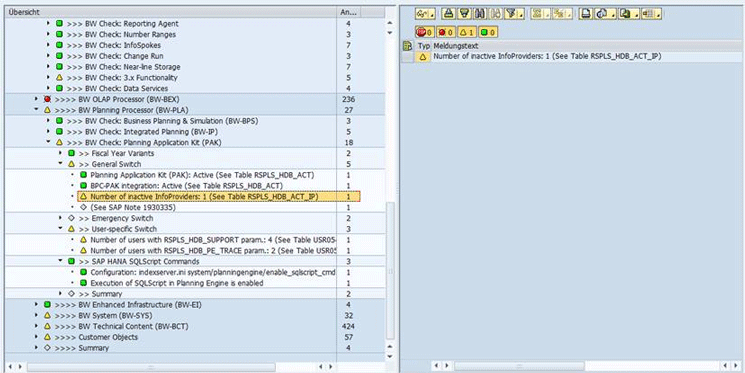This screenshot has height=373, width=745.
Task: Collapse SAP HANA SQLScript Commands node
Action: point(60,261)
